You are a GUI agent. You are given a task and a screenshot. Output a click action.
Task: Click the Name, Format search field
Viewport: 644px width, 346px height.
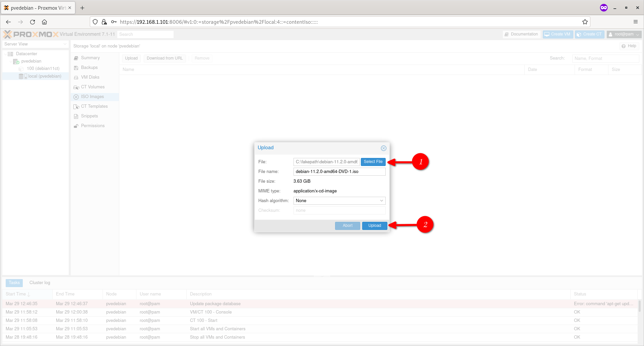(605, 59)
